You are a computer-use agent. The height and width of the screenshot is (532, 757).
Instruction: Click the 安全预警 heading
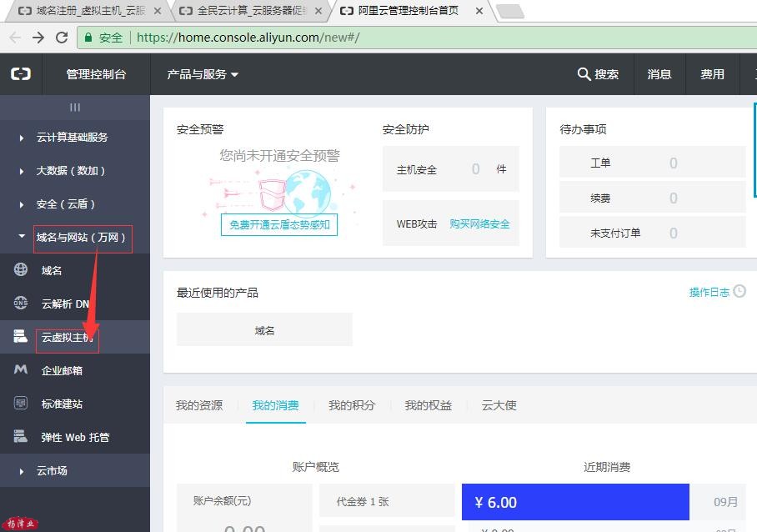(x=200, y=129)
